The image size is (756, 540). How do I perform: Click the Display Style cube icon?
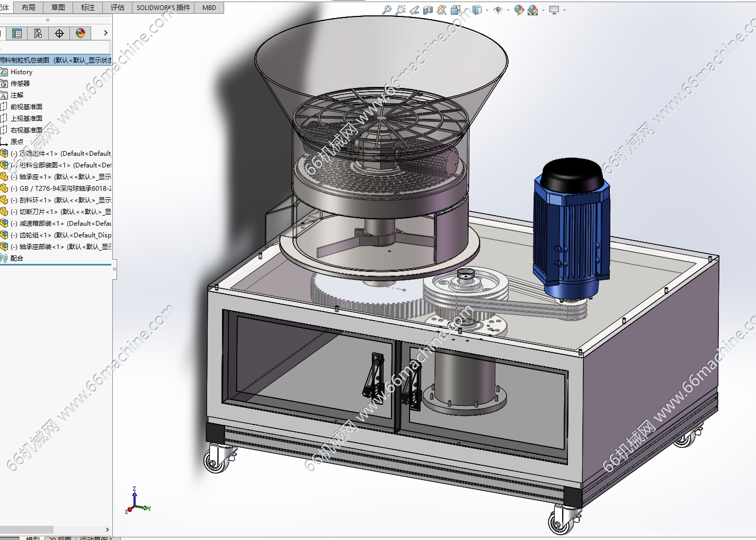click(x=477, y=10)
